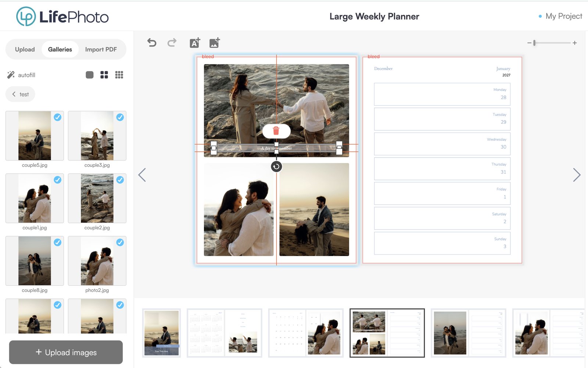Toggle checkmark on couple8.jpg
This screenshot has width=588, height=368.
pos(58,242)
